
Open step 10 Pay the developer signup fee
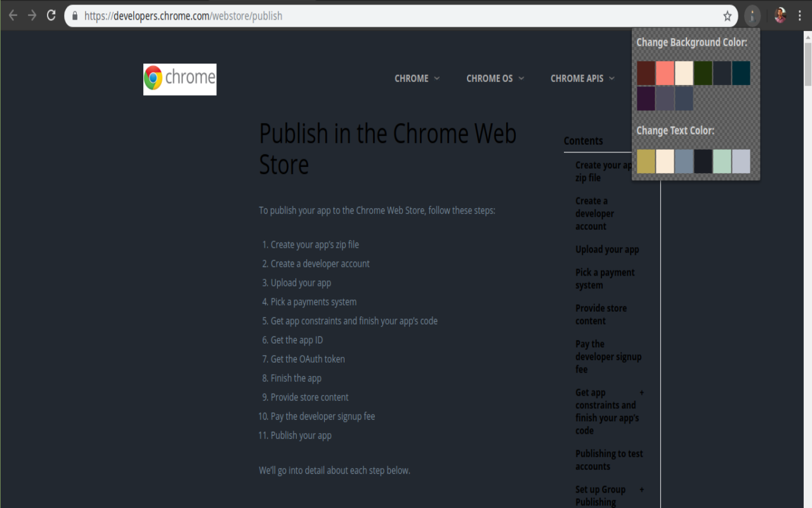click(x=323, y=416)
